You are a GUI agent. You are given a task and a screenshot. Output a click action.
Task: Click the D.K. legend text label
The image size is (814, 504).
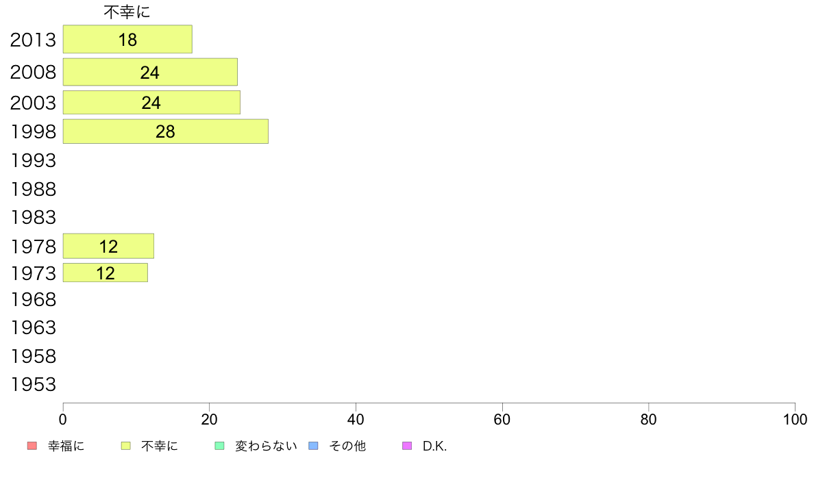click(x=434, y=446)
